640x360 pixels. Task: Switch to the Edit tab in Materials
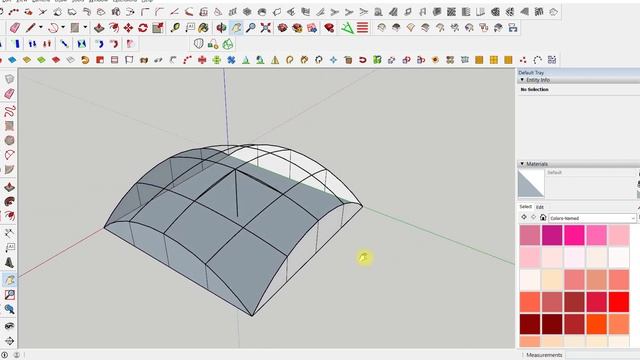click(x=540, y=207)
